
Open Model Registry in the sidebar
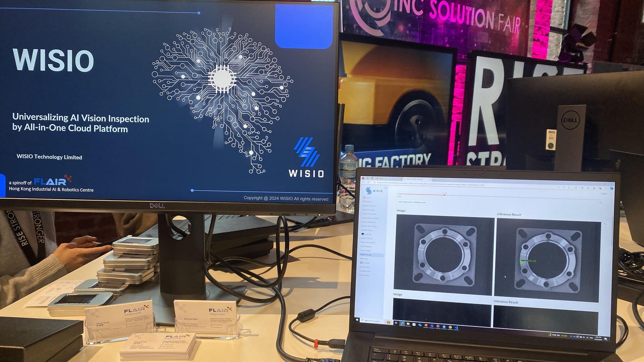pyautogui.click(x=366, y=246)
